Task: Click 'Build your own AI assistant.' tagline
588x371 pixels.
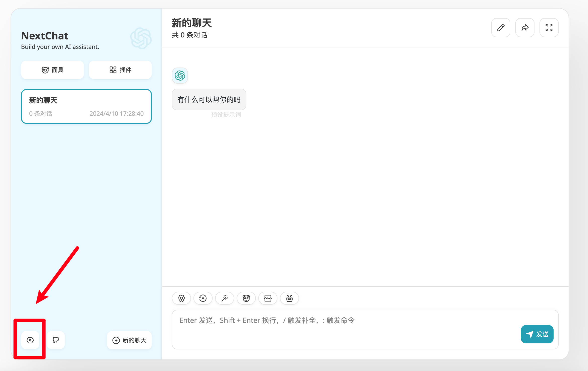Action: tap(60, 47)
